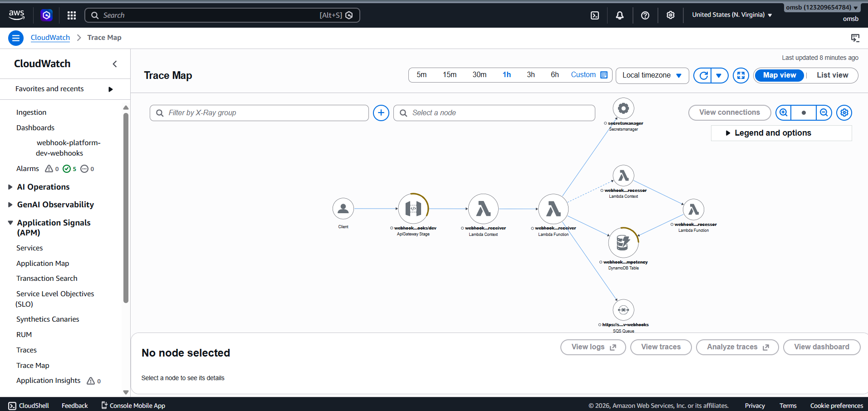This screenshot has width=868, height=411.
Task: Expand the GenAI Observability section
Action: [51, 205]
